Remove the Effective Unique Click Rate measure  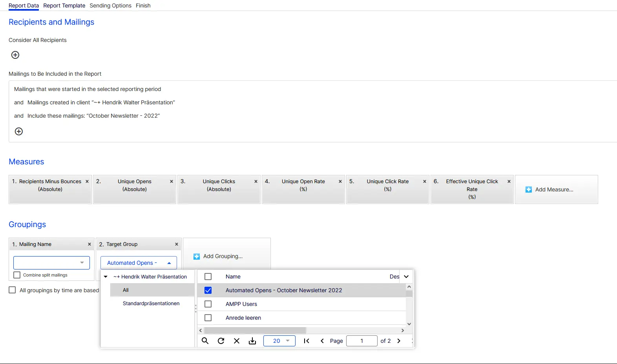509,182
